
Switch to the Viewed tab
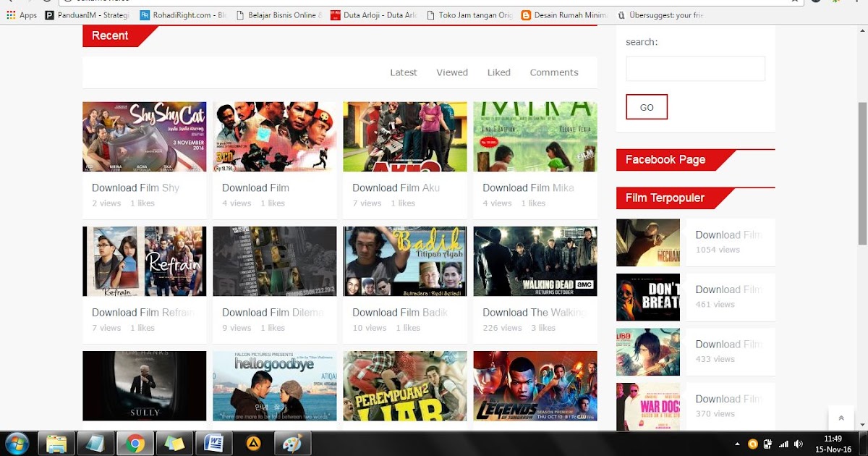(452, 72)
